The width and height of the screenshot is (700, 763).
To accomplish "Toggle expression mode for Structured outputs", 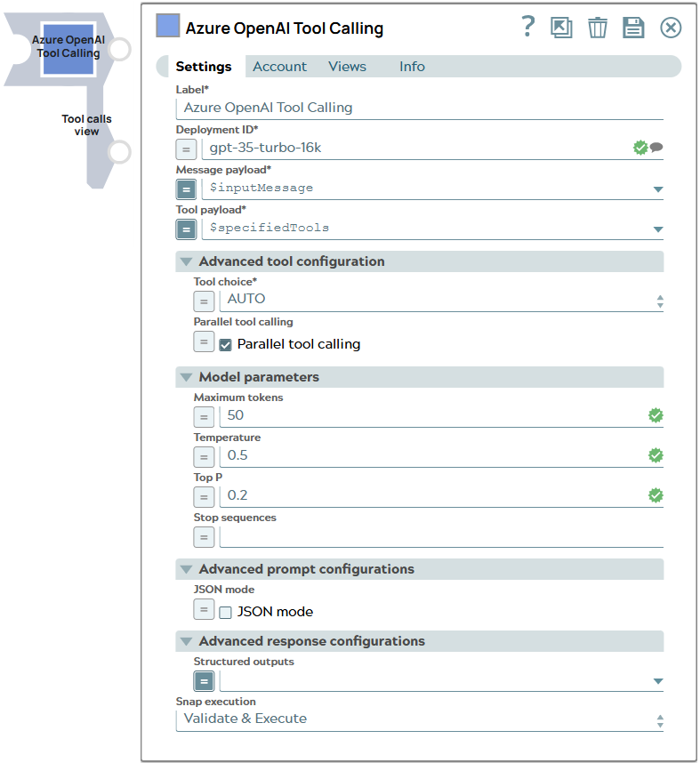I will point(204,680).
